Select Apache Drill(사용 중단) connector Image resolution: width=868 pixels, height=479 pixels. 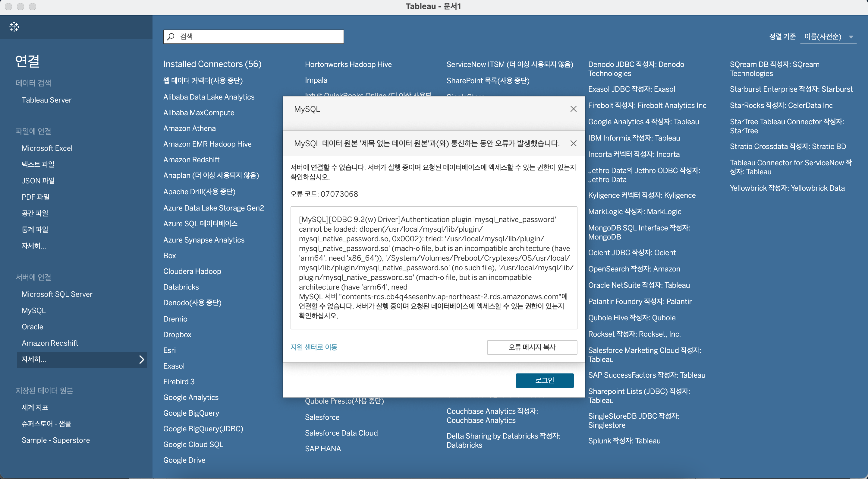(199, 192)
